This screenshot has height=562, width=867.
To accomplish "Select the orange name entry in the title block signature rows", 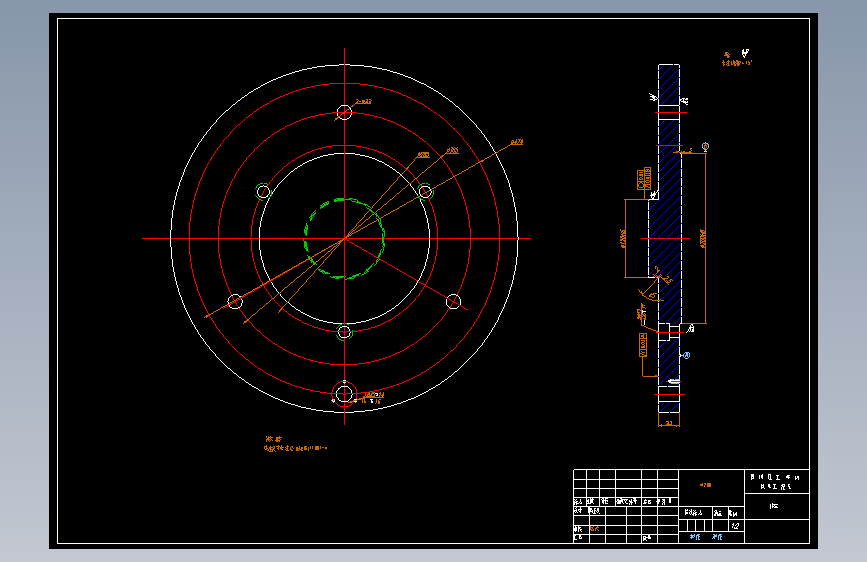I will [x=594, y=529].
